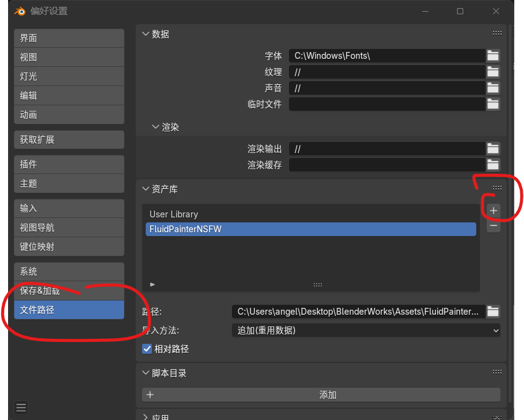
Task: Click 添加 button in 脚本目录
Action: pos(321,395)
